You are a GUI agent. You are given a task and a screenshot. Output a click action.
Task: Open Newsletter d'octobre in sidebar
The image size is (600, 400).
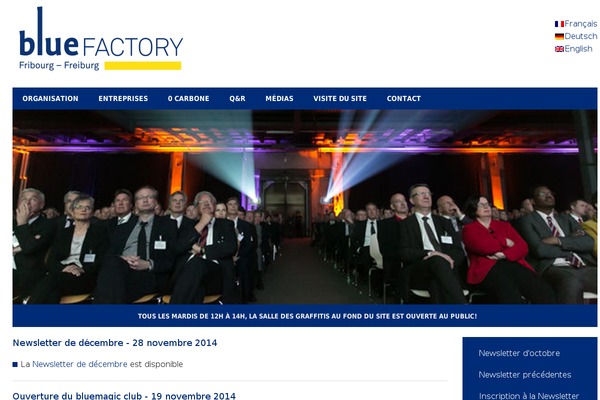[x=519, y=353]
